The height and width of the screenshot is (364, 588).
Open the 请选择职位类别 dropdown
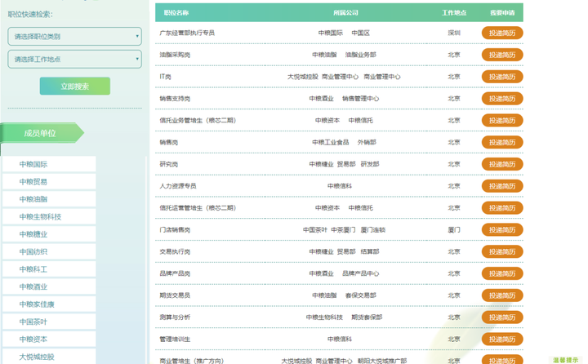point(74,37)
